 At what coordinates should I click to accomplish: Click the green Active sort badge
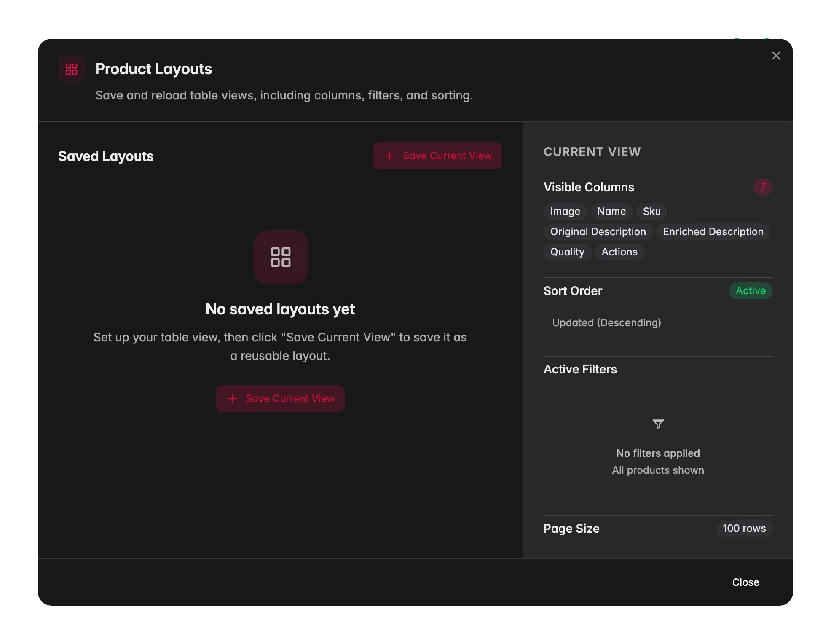751,291
